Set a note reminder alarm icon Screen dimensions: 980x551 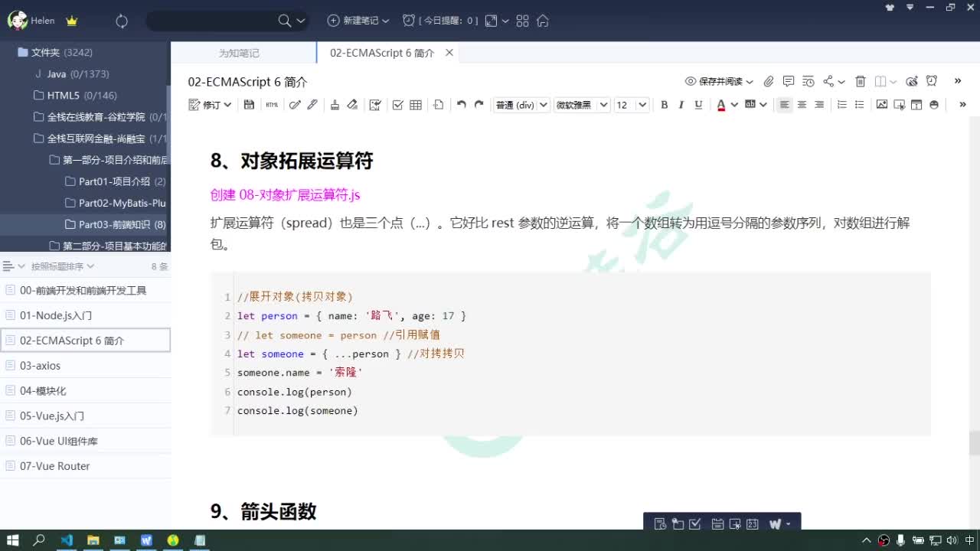pyautogui.click(x=932, y=81)
